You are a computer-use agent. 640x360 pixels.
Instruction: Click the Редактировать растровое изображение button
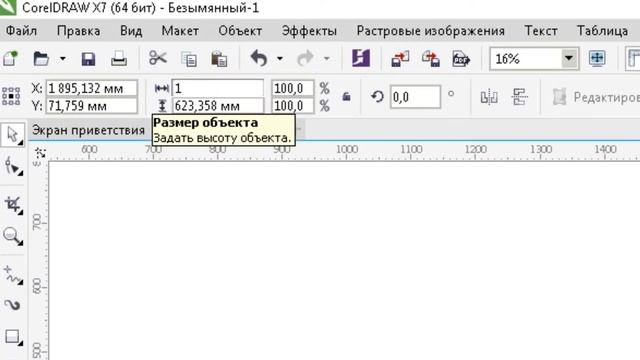pos(596,97)
